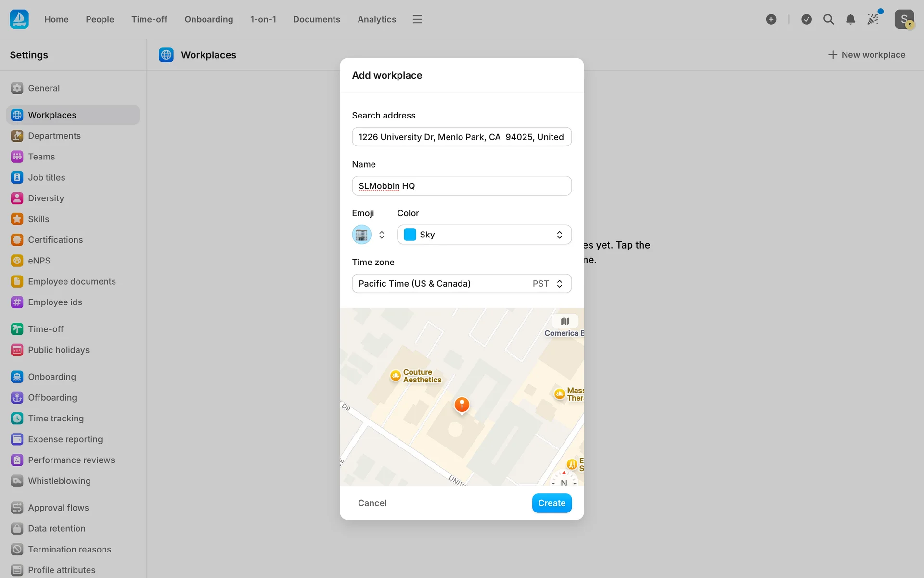
Task: Open the hamburger more menu
Action: [417, 19]
